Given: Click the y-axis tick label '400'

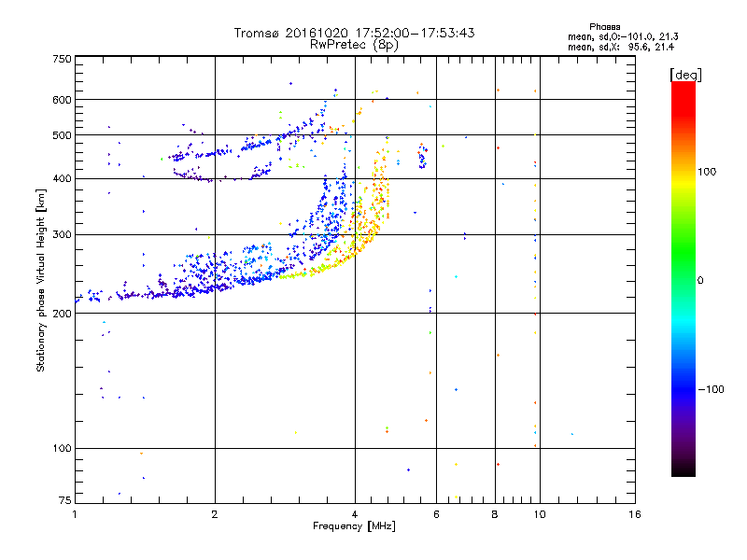Looking at the screenshot, I should click(62, 178).
